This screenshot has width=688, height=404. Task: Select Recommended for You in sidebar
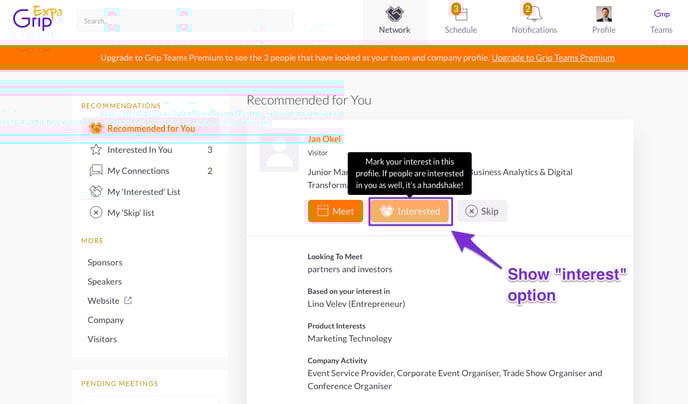[151, 129]
